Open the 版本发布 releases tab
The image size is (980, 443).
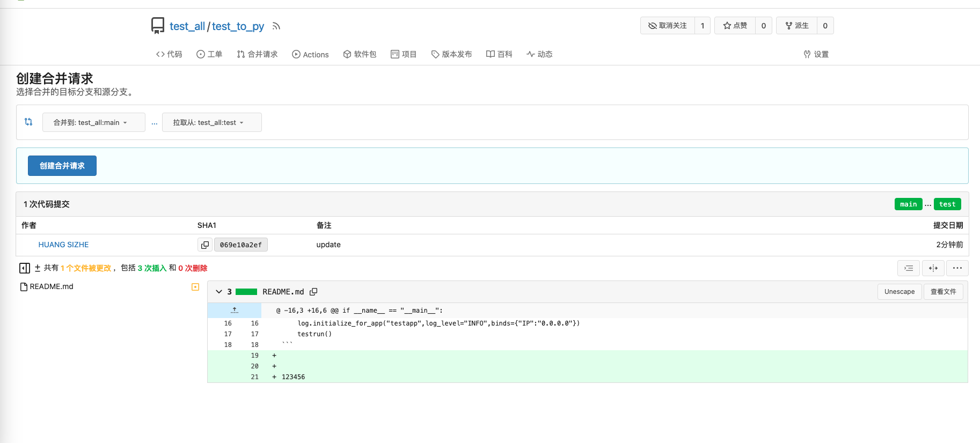(x=451, y=54)
